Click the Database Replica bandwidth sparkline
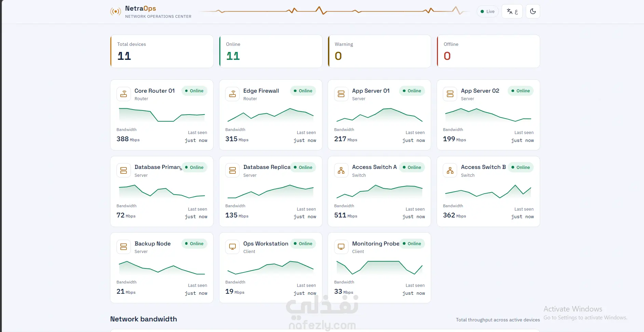Viewport: 644px width, 332px height. coord(271,191)
